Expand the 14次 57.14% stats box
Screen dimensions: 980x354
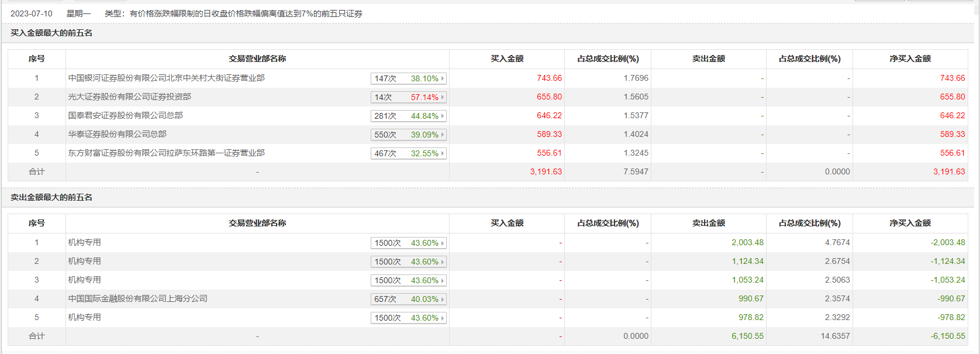click(408, 97)
